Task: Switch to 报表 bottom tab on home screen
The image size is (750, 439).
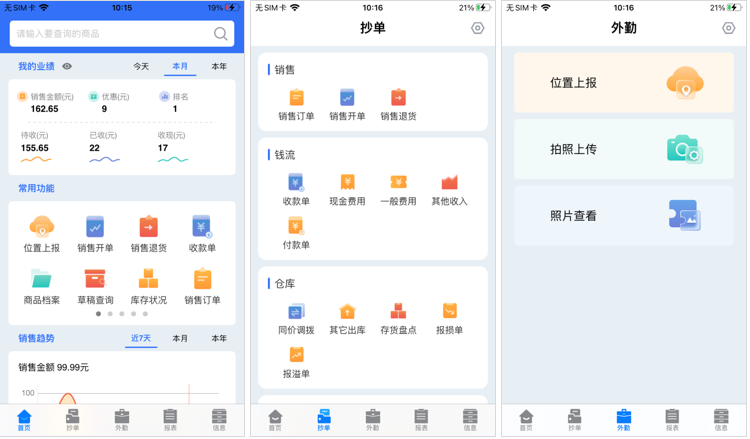Action: pos(170,419)
